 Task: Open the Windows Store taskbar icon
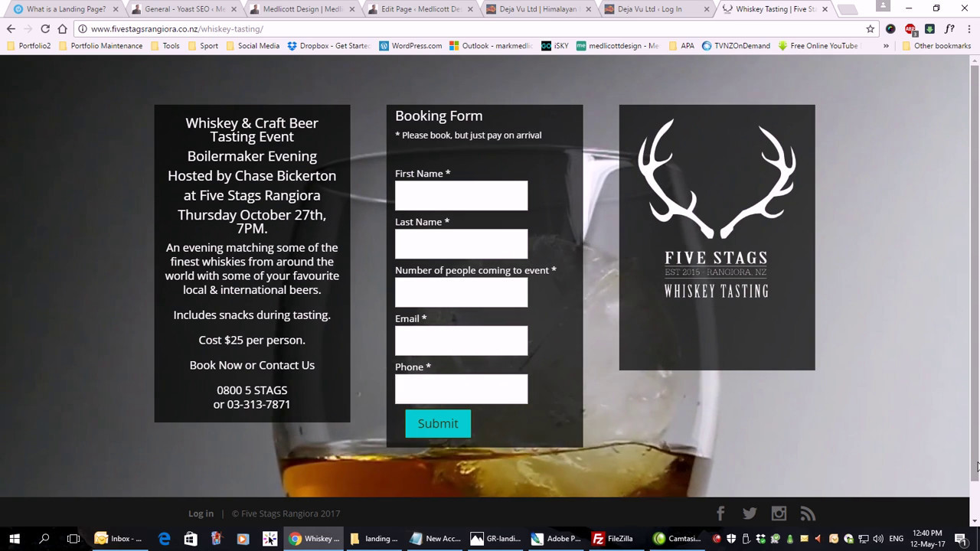pyautogui.click(x=191, y=539)
